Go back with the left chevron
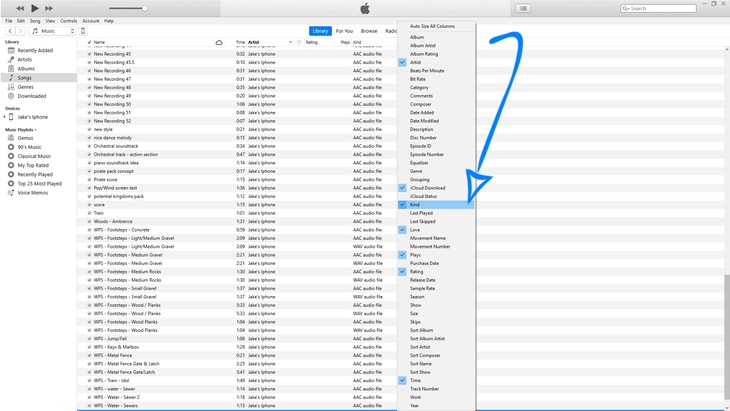Screen dimensions: 730x411 coord(10,31)
